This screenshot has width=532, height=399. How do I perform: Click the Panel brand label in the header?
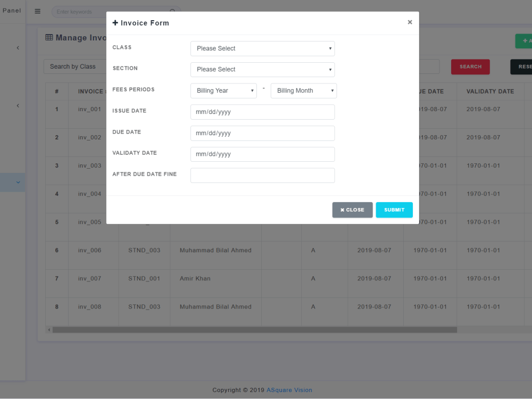pos(12,11)
